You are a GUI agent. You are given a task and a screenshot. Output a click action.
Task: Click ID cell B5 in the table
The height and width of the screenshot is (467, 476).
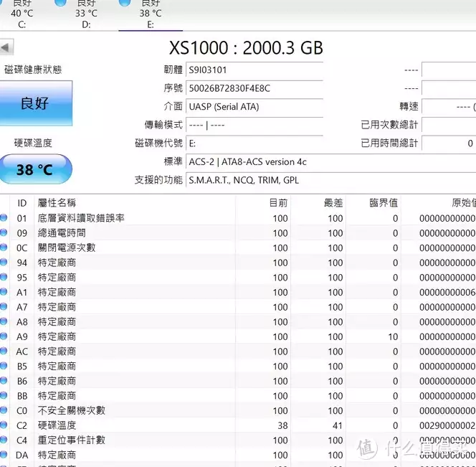tap(22, 366)
